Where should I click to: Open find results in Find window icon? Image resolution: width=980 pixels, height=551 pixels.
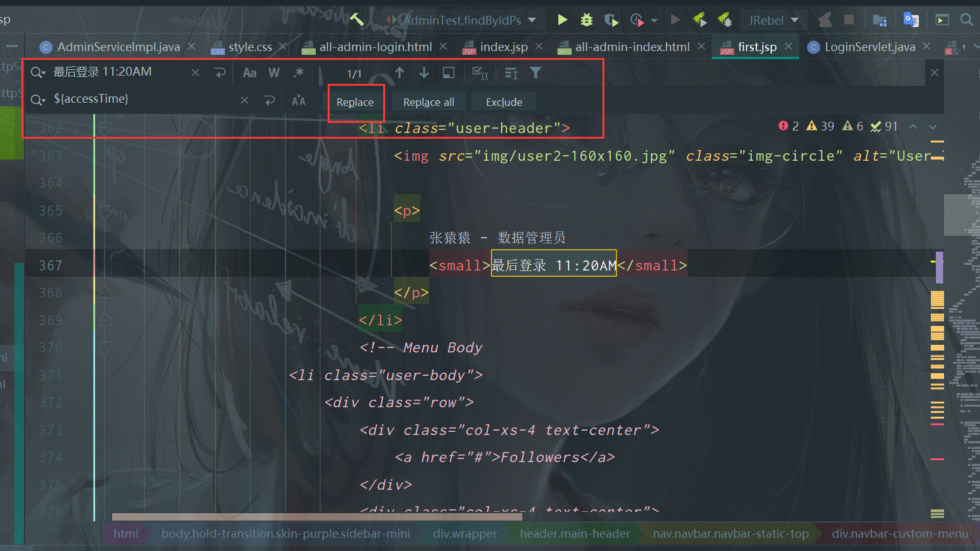[x=449, y=73]
